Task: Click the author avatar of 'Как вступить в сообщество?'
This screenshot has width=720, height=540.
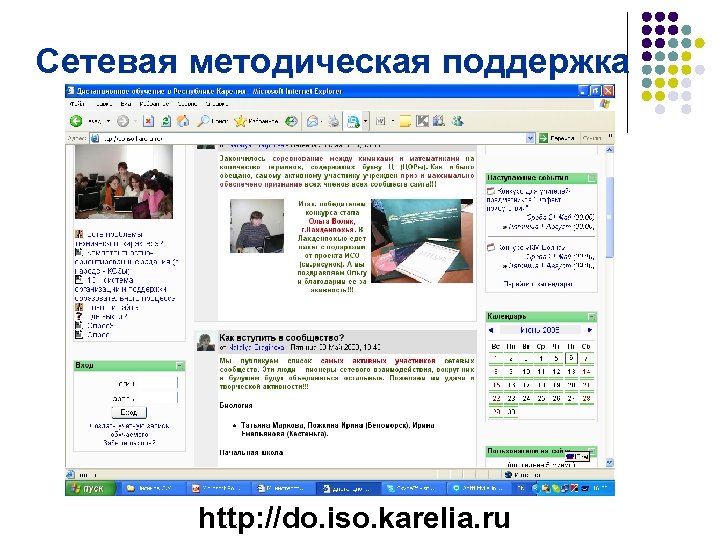Action: click(x=206, y=343)
